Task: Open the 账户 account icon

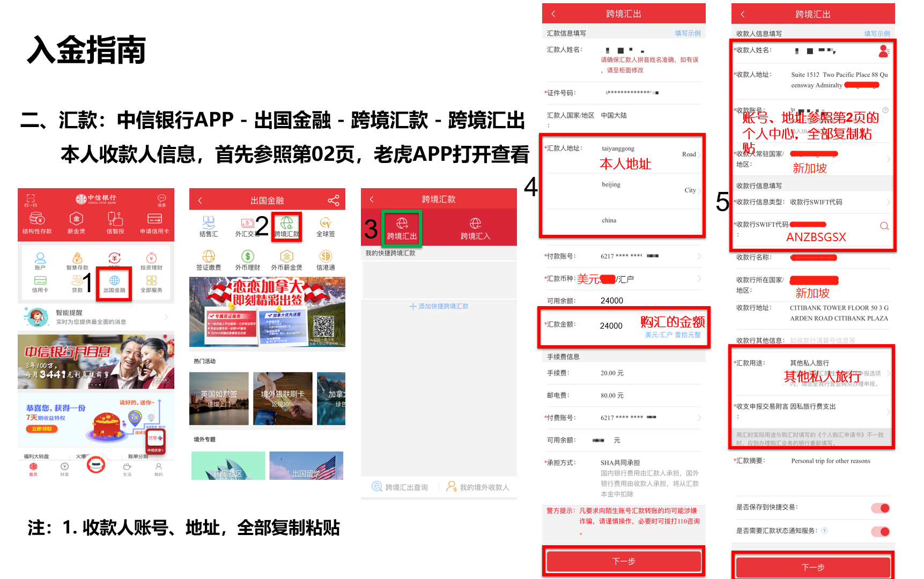Action: [40, 261]
